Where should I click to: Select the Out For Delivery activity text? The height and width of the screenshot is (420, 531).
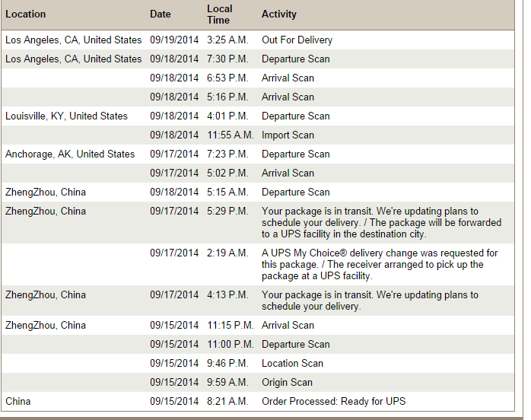(297, 40)
